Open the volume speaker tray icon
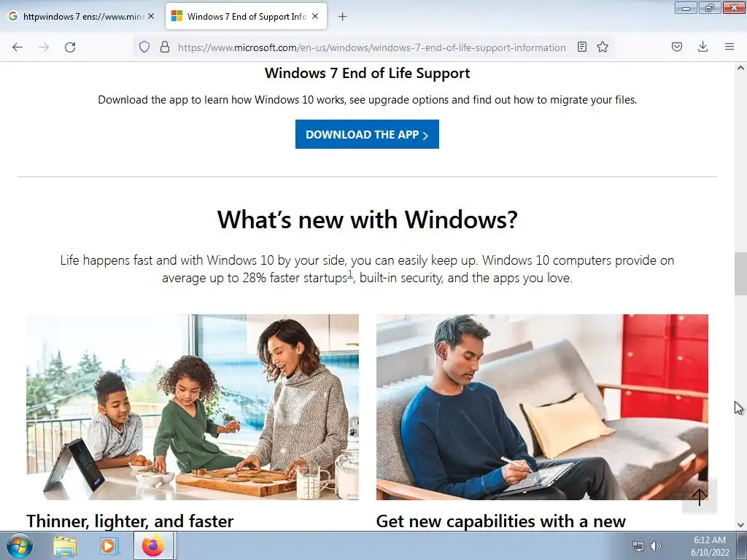 pos(656,545)
